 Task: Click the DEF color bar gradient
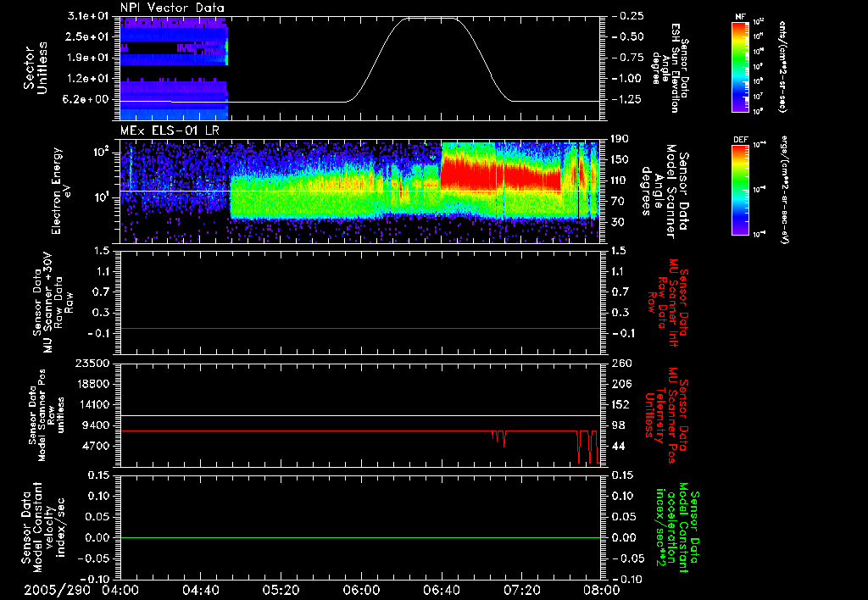coord(741,190)
